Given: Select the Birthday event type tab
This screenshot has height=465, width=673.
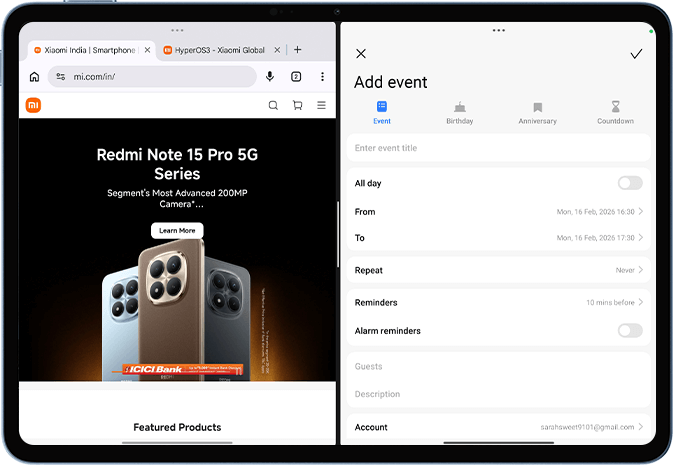Looking at the screenshot, I should pos(460,112).
